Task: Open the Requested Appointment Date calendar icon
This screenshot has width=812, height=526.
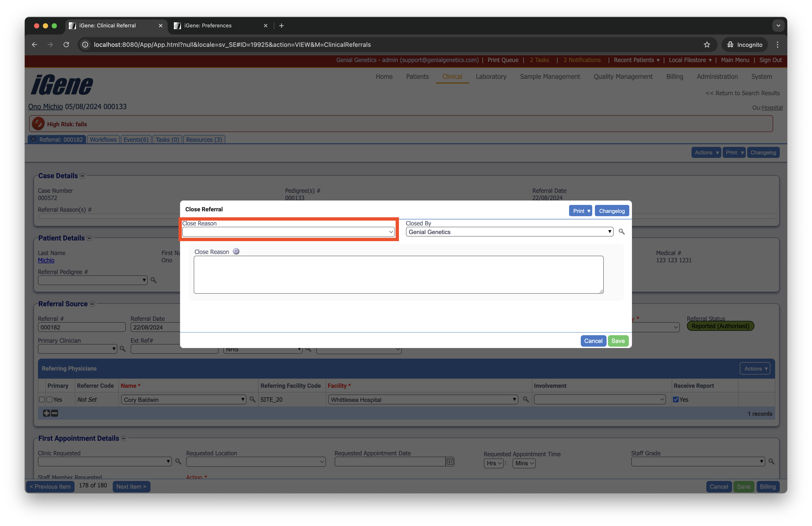Action: pyautogui.click(x=450, y=462)
